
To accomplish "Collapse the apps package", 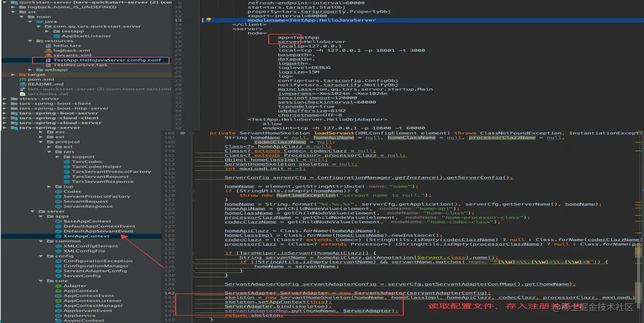I will (41, 216).
